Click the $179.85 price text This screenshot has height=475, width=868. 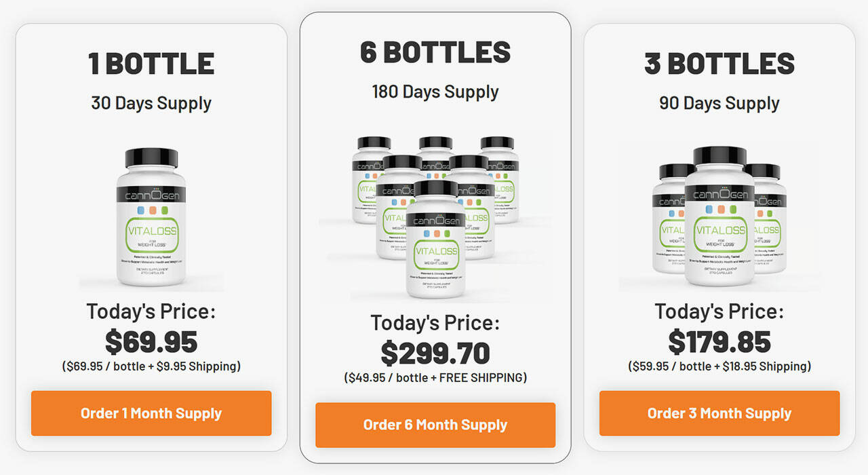click(x=719, y=342)
